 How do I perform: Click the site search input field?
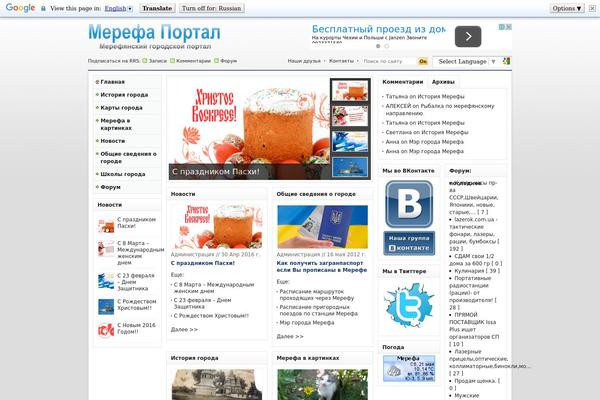click(389, 61)
